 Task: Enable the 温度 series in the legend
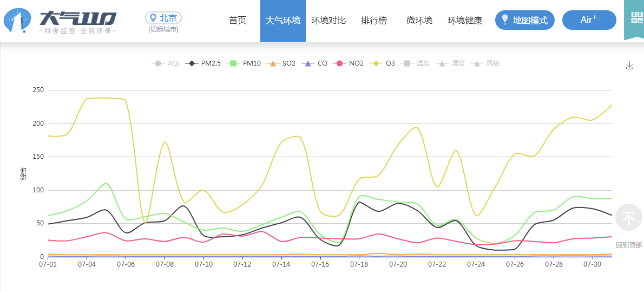coord(415,63)
